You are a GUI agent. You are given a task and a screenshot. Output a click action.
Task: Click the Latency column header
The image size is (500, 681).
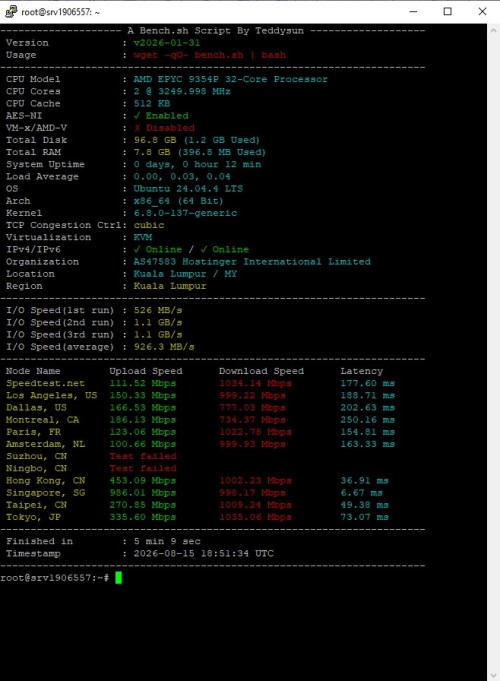coord(361,371)
